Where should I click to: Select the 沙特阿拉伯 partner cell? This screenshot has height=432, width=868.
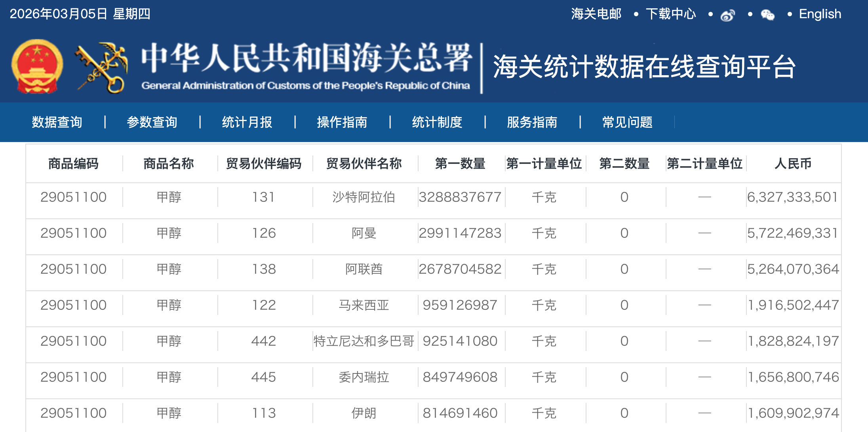click(364, 197)
